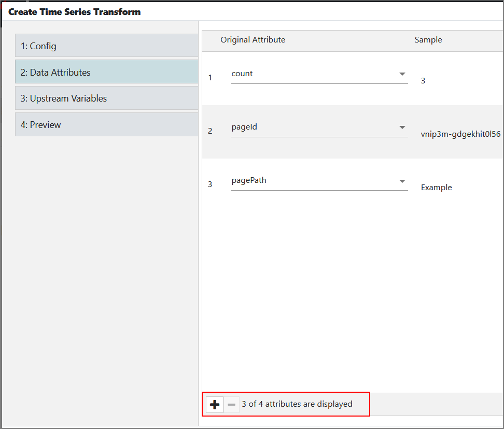Select row number 2 in attributes table
The height and width of the screenshot is (429, 504).
(x=210, y=131)
